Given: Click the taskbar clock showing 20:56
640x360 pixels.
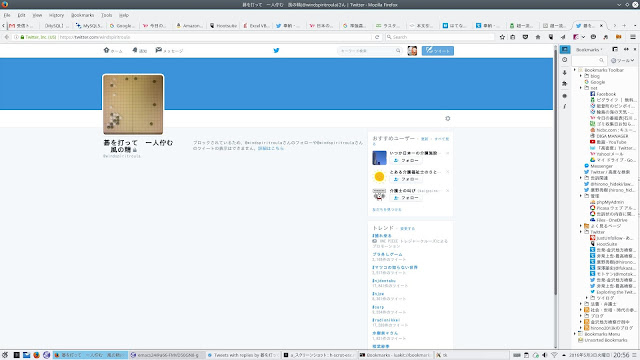Looking at the screenshot, I should coord(622,355).
